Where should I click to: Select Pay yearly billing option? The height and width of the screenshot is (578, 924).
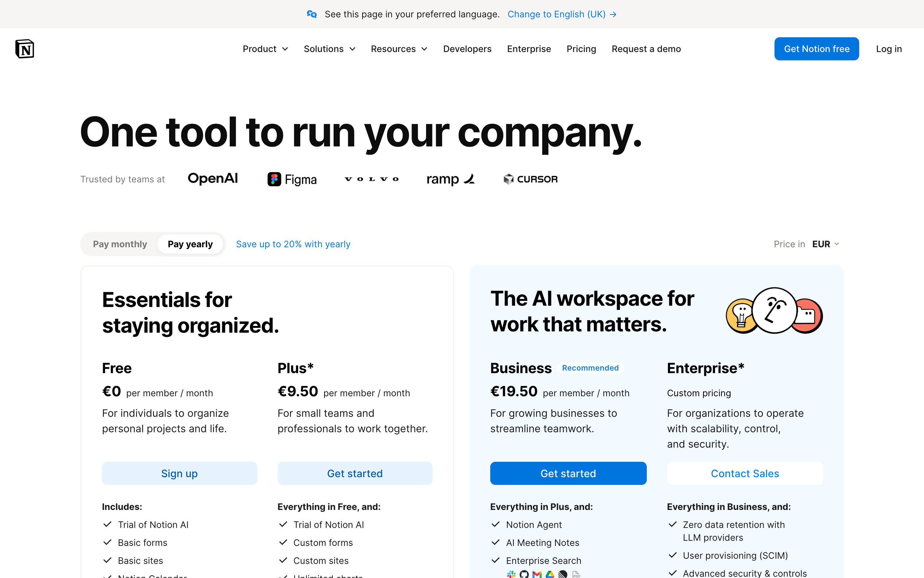pos(190,244)
